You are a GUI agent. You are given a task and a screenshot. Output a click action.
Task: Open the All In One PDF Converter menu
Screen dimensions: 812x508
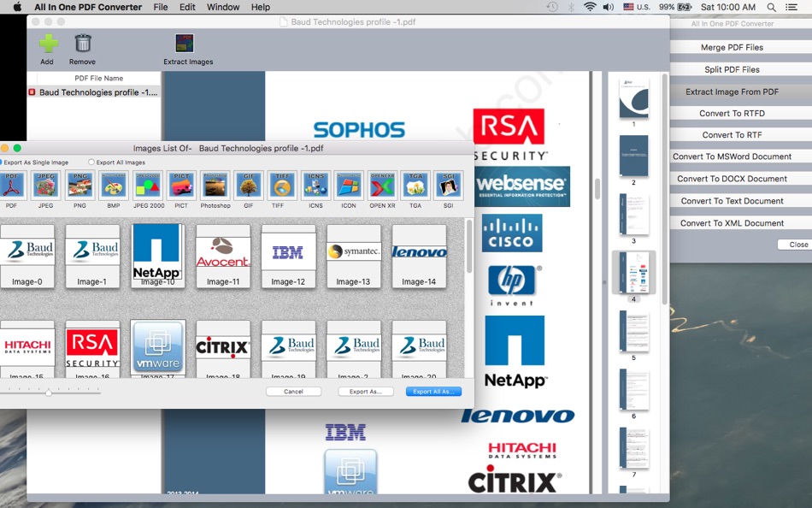coord(88,7)
